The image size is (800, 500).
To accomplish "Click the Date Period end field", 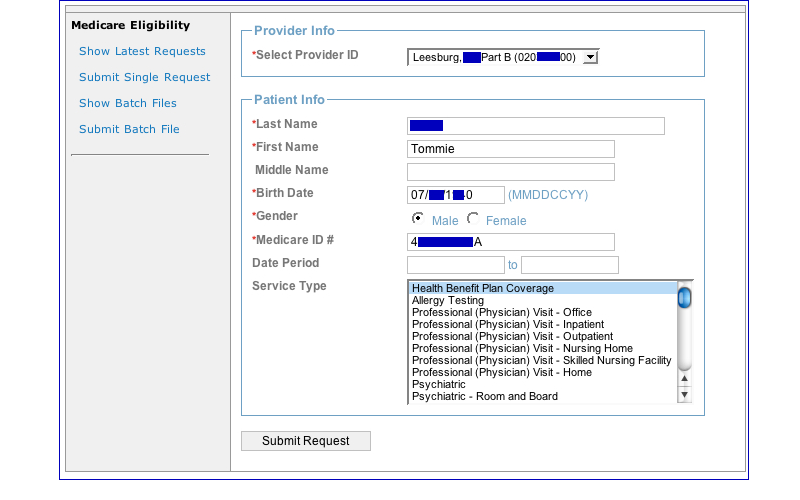I will [570, 265].
